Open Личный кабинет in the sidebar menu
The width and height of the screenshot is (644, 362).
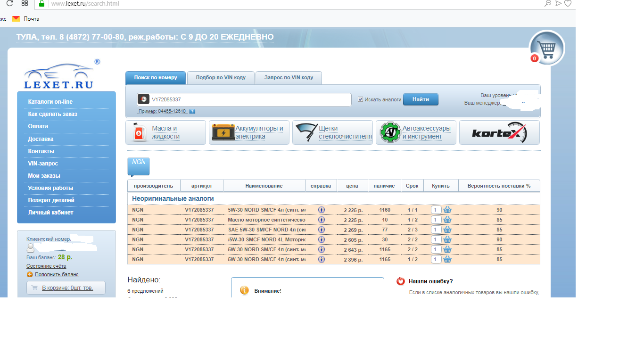(50, 213)
